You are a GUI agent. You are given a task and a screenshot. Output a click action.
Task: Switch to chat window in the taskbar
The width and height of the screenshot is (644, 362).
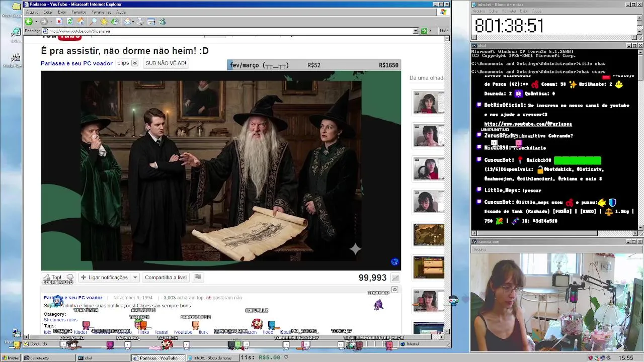103,358
